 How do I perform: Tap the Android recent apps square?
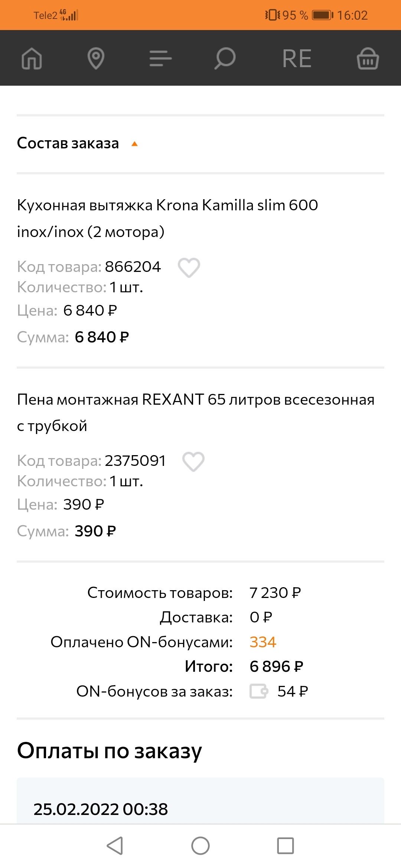pos(286,846)
